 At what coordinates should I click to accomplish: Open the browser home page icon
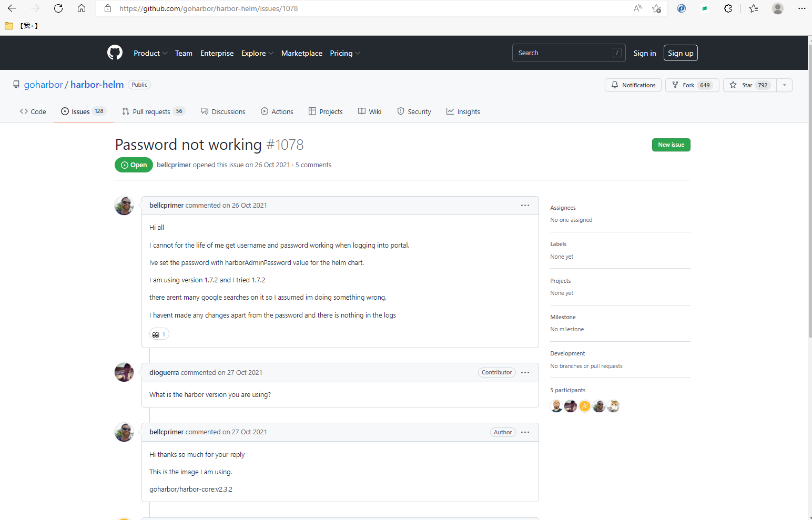[82, 8]
